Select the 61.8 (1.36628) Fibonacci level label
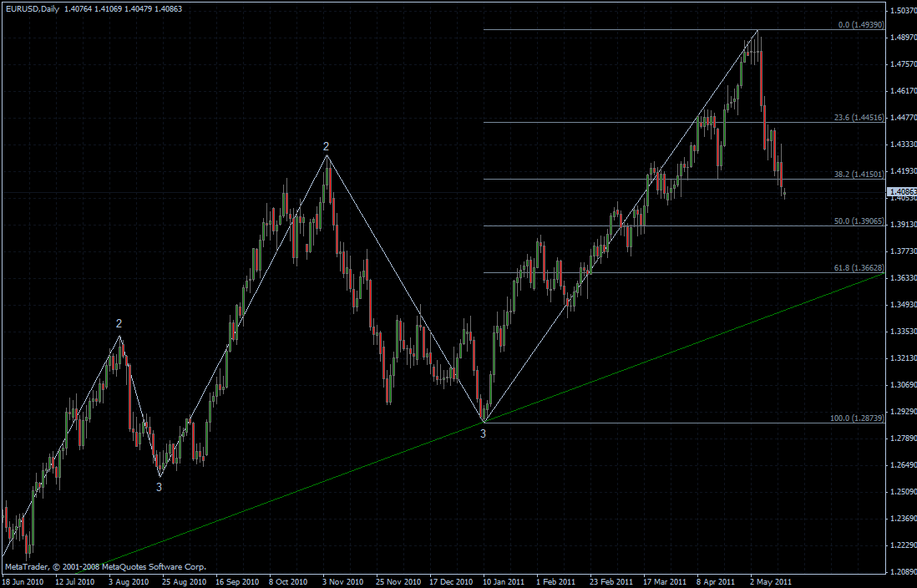 859,268
